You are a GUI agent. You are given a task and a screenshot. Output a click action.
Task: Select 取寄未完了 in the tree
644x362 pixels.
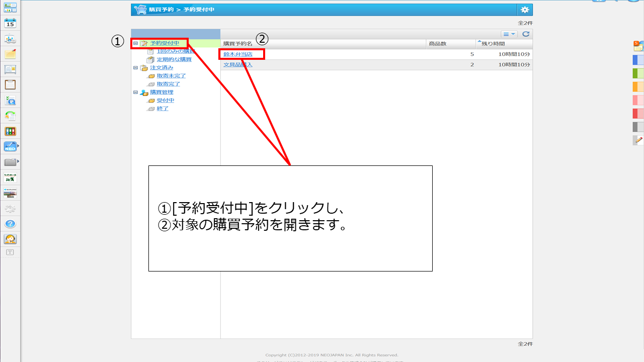pyautogui.click(x=171, y=76)
